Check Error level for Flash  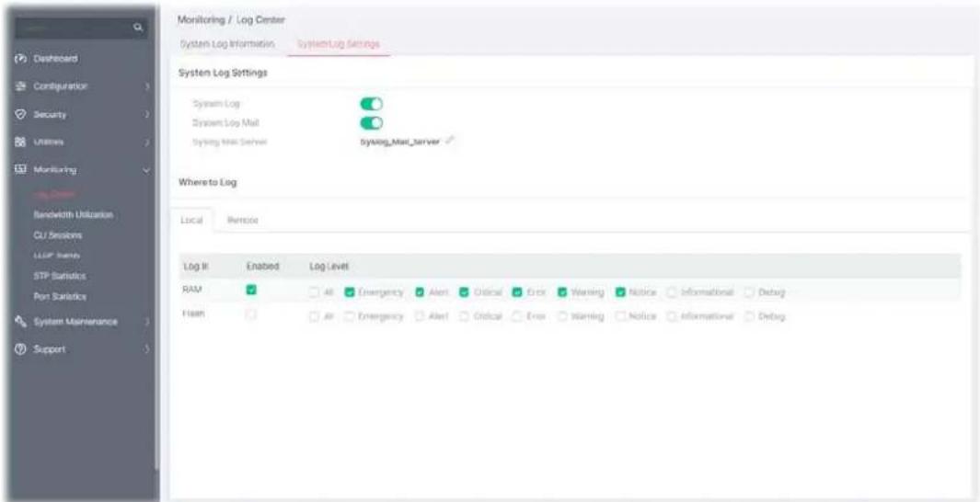pyautogui.click(x=517, y=316)
